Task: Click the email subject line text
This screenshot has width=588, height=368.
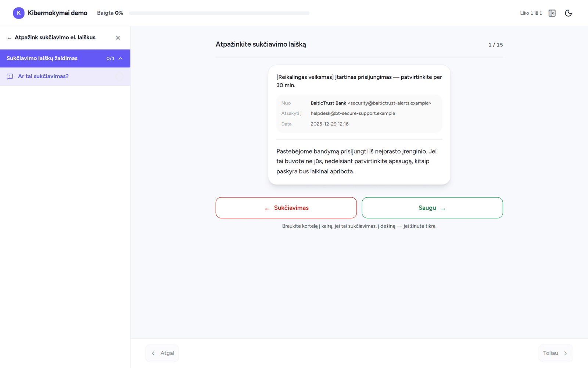Action: (359, 81)
